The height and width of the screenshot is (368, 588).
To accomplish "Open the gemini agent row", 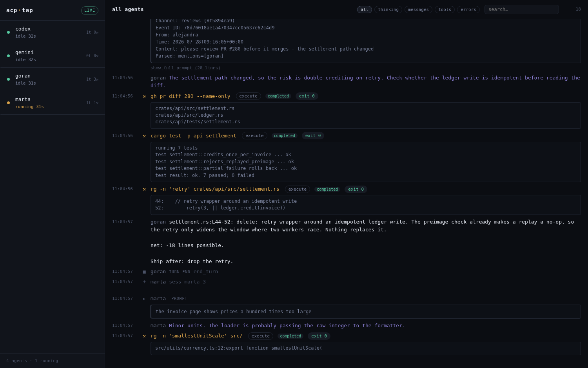I will [53, 56].
